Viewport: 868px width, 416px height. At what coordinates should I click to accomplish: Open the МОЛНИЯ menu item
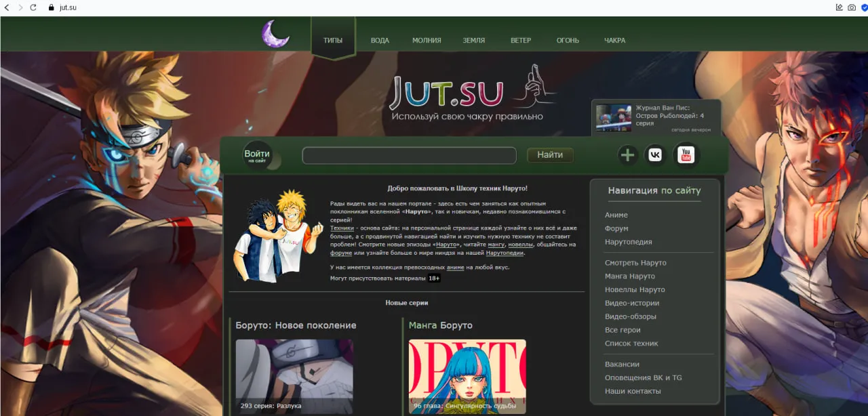click(x=427, y=40)
